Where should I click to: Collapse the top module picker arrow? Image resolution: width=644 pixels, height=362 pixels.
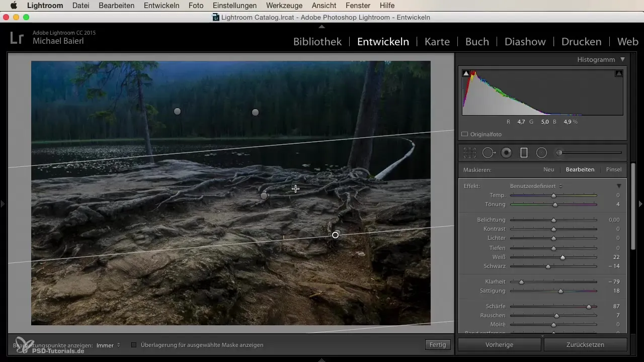coord(322,26)
